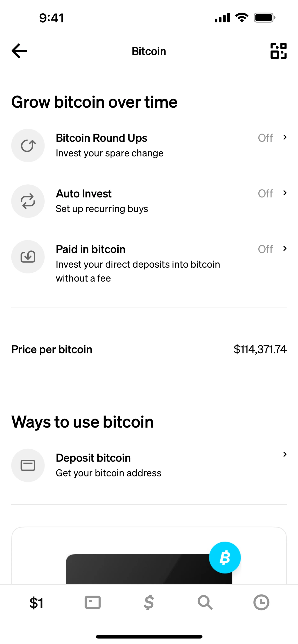Expand the Deposit bitcoin chevron

(x=285, y=454)
